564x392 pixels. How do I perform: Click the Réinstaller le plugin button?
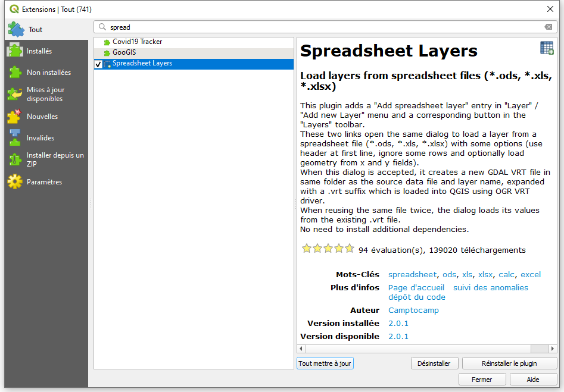point(509,363)
